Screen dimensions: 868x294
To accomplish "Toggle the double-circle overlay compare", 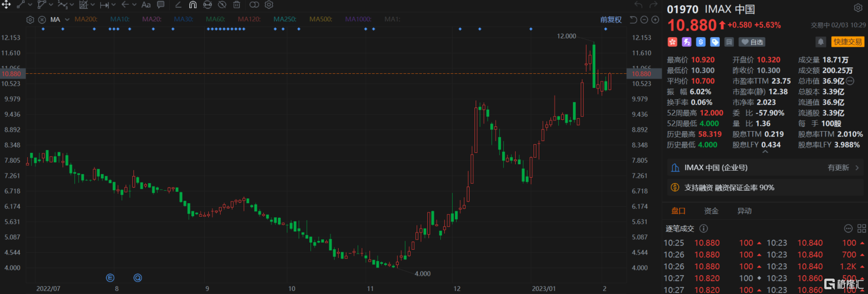I will click(254, 5).
